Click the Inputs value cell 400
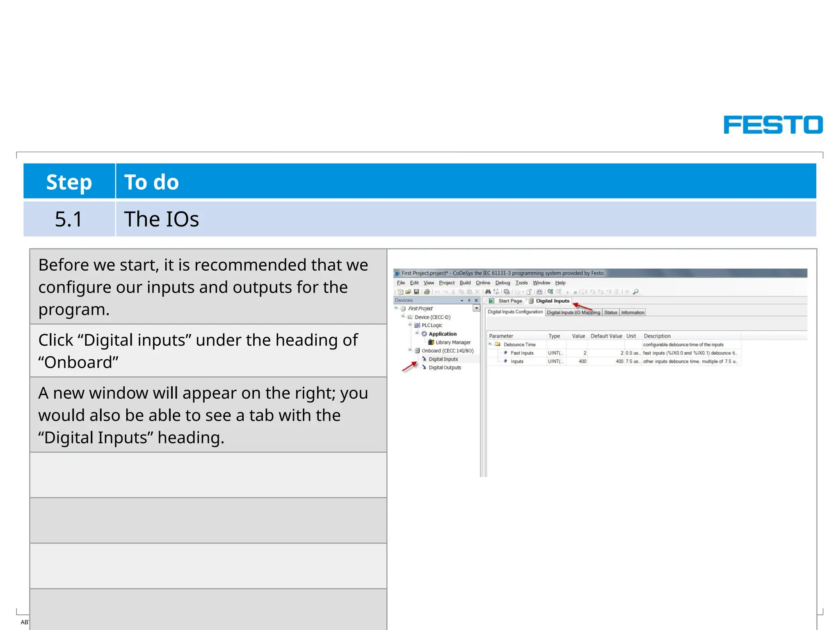This screenshot has width=840, height=630. coord(577,361)
